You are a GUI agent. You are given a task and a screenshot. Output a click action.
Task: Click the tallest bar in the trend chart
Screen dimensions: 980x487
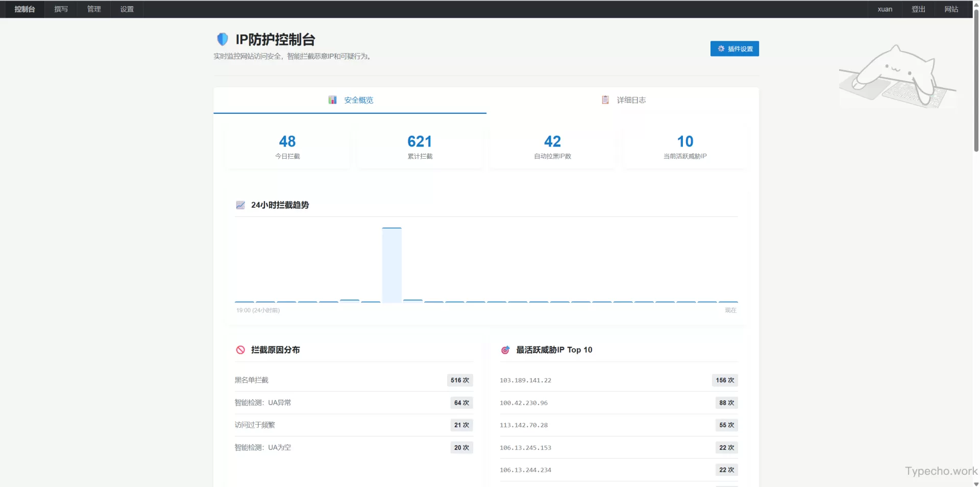391,265
